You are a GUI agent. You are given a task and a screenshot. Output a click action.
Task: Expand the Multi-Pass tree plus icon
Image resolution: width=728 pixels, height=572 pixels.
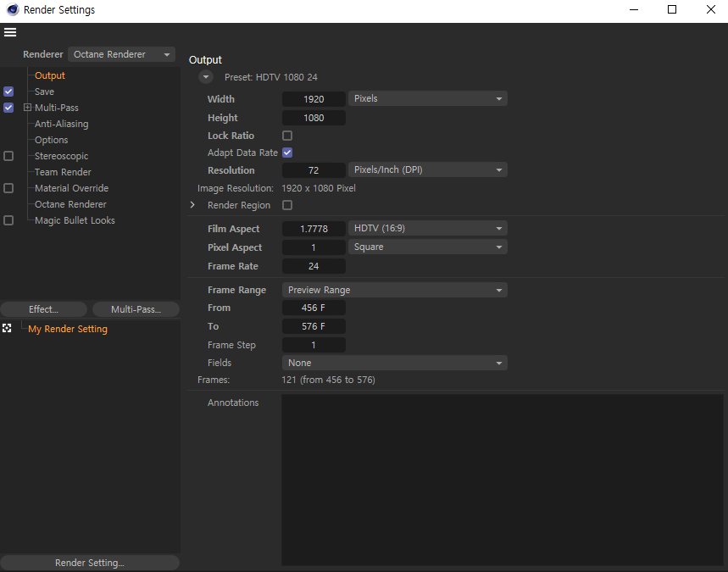click(x=27, y=108)
